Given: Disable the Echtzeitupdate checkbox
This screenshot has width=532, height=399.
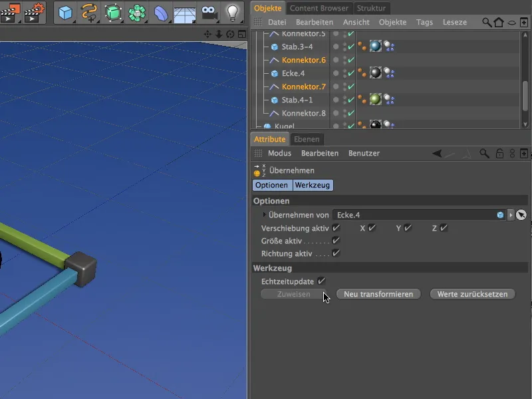Looking at the screenshot, I should coord(321,281).
